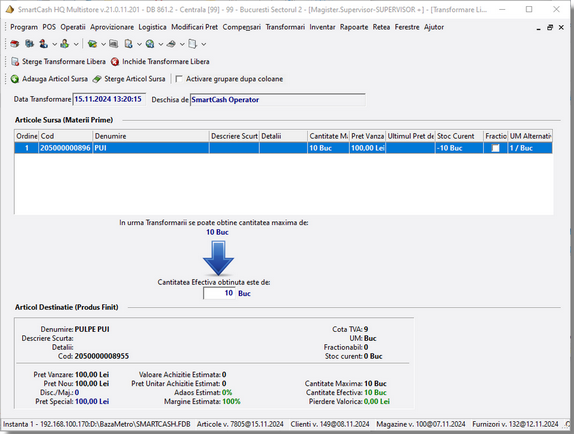Viewport: 574px width, 434px height.
Task: Toggle the Fractio checkbox in PUI row
Action: [495, 148]
